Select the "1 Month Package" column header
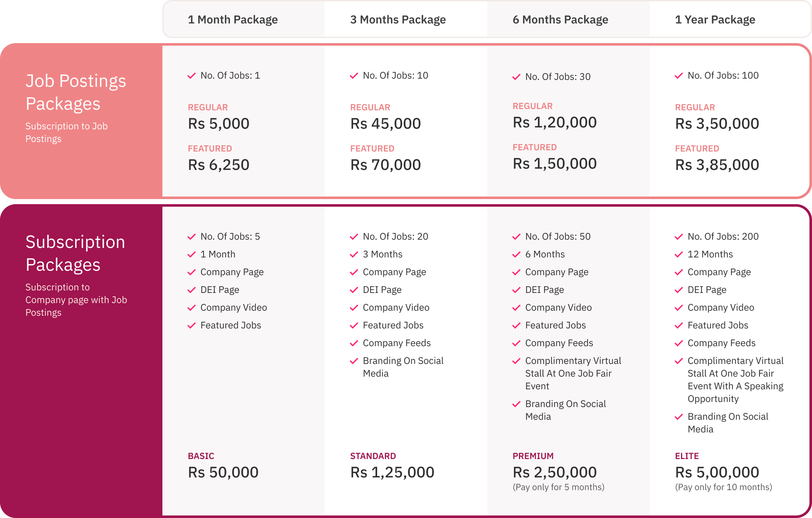 tap(233, 20)
